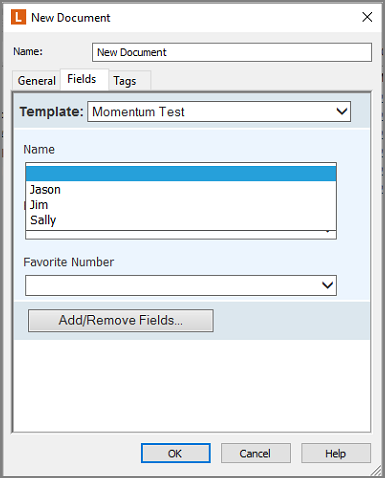Click the partially hidden dropdown under the Name list
The image size is (385, 478).
pos(181,235)
